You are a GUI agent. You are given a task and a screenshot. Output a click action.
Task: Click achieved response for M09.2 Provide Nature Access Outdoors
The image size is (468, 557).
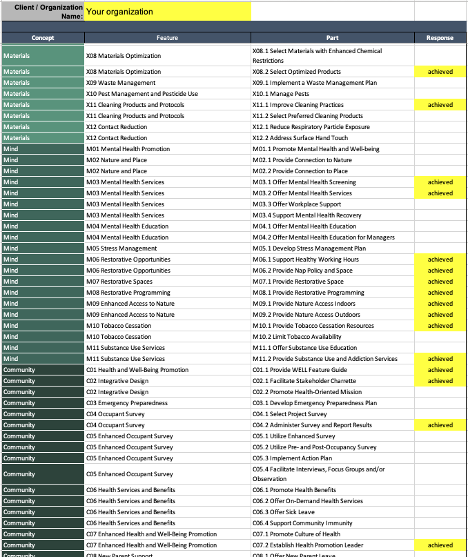tap(440, 314)
